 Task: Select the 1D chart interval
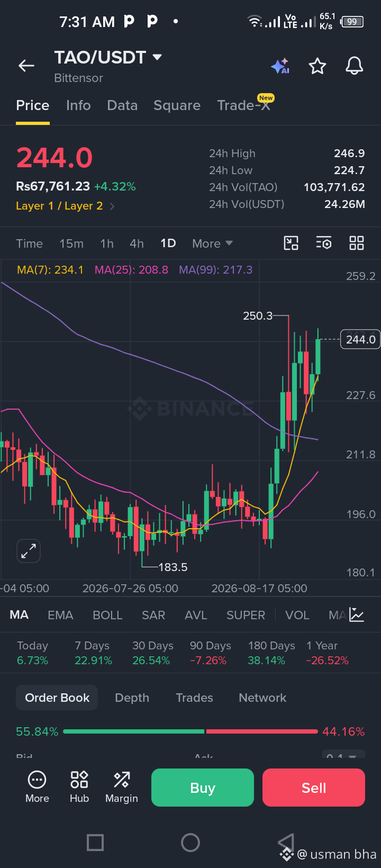(x=168, y=243)
